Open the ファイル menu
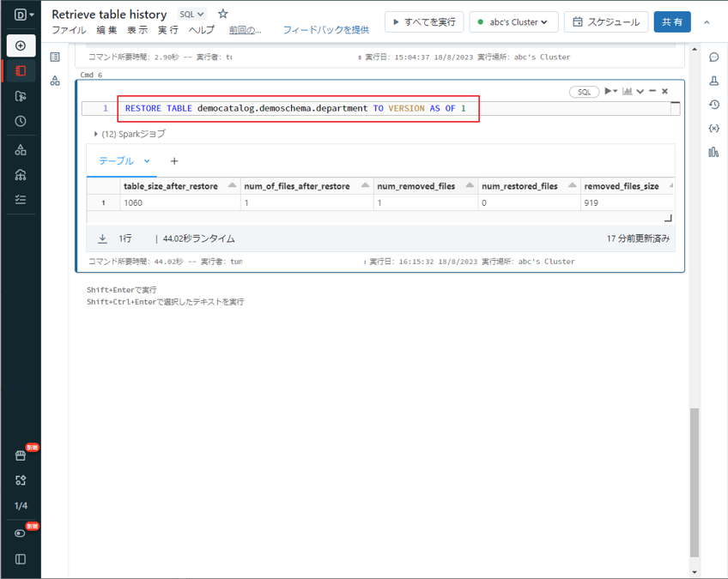Screen dimensions: 728x579 [69, 30]
